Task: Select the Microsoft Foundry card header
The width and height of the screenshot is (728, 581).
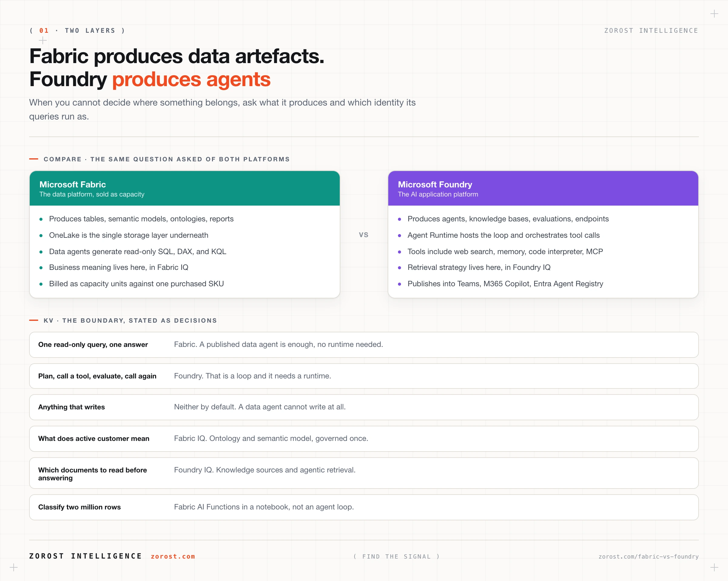Action: [543, 188]
